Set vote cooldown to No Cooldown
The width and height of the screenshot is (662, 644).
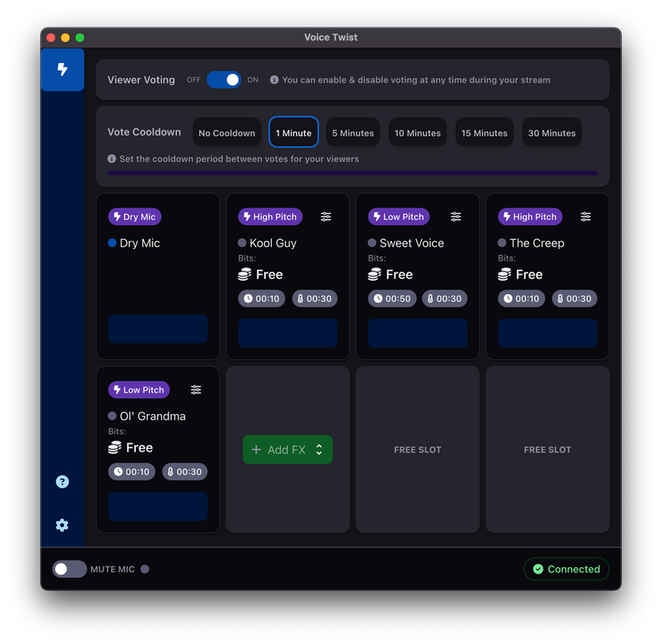pyautogui.click(x=227, y=132)
